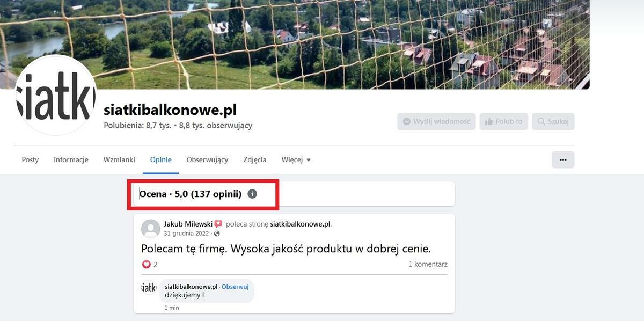Select the Wzmianki tab
The width and height of the screenshot is (644, 321).
pyautogui.click(x=119, y=159)
